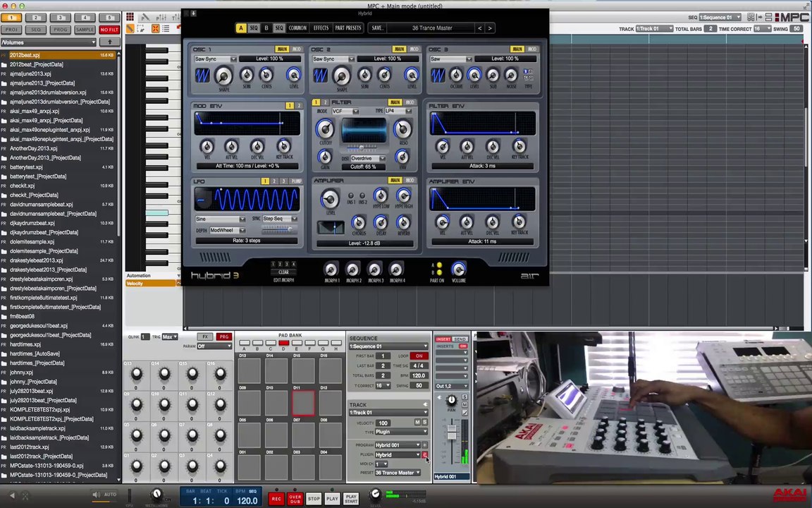This screenshot has height=508, width=812.
Task: Mute the Hybrid 001 channel strip
Action: (x=465, y=404)
